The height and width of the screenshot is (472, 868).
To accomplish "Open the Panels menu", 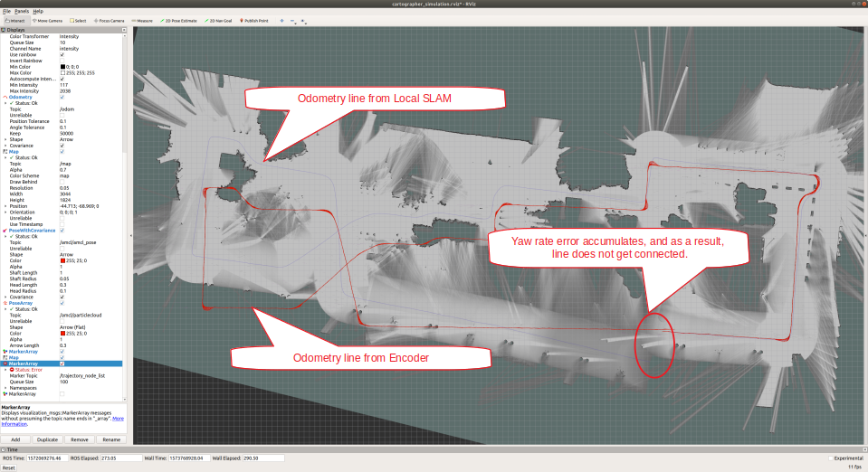I will pos(22,11).
